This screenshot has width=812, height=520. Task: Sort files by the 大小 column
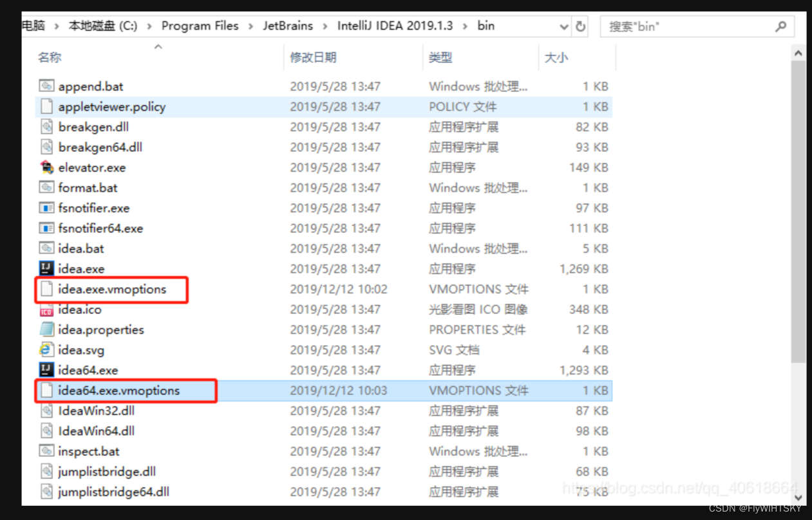556,57
